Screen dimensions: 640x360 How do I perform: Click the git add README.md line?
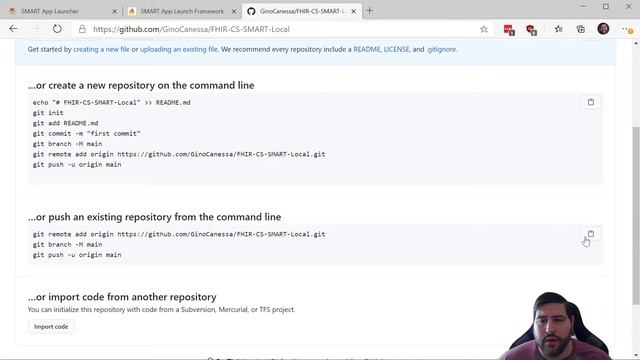[x=65, y=123]
